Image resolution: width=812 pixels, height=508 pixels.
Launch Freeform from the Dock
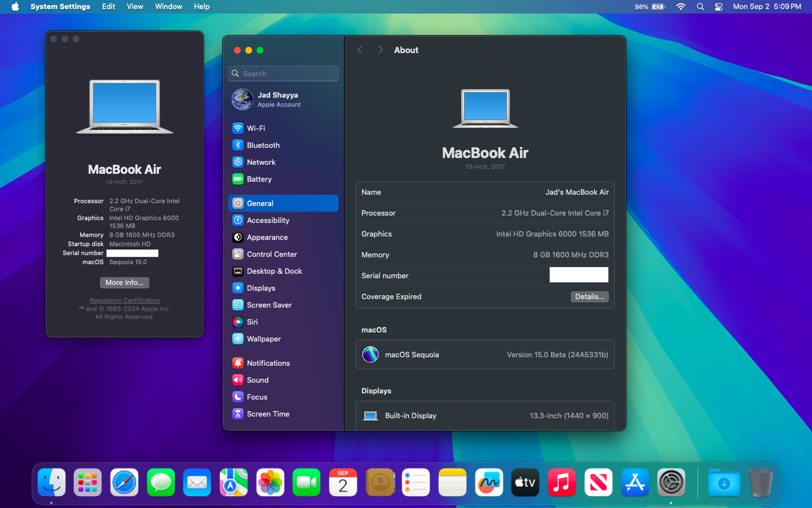pyautogui.click(x=489, y=483)
